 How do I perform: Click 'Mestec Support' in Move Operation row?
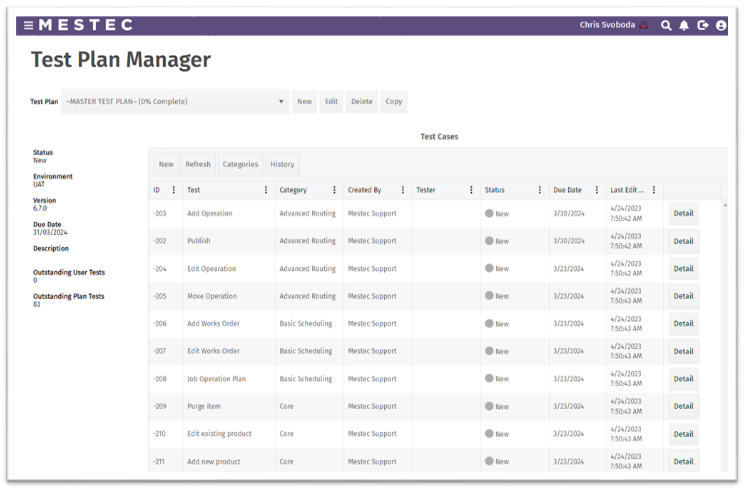372,296
